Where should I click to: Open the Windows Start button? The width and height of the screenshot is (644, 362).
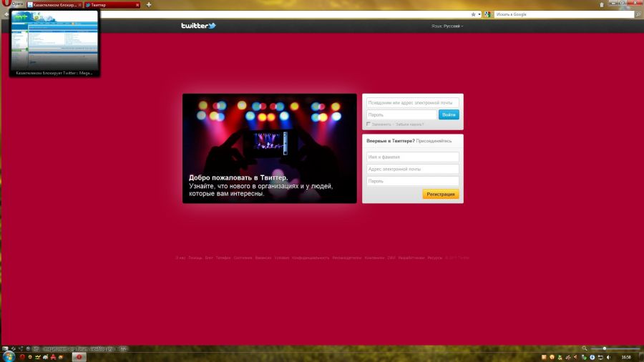(x=8, y=357)
